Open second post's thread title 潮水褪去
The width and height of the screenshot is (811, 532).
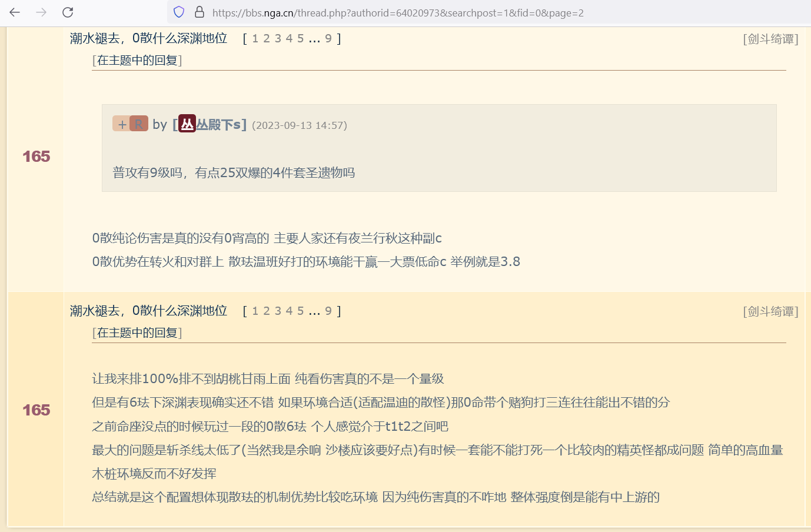(x=148, y=311)
